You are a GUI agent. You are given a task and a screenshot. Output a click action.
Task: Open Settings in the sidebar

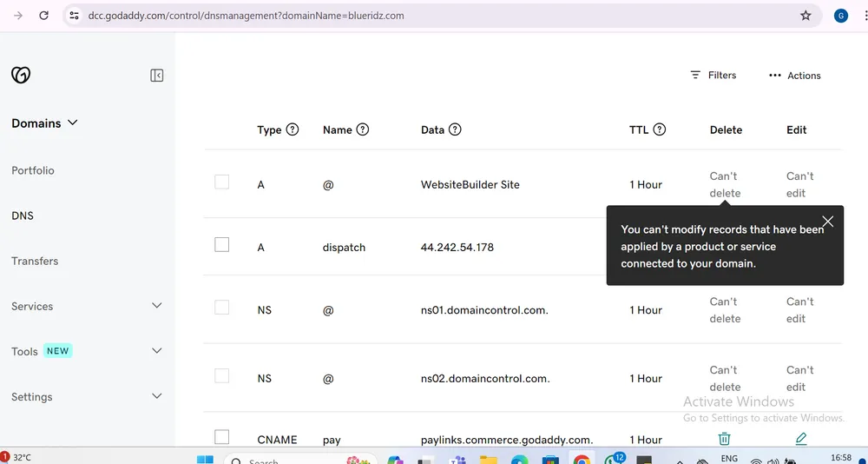(x=32, y=397)
